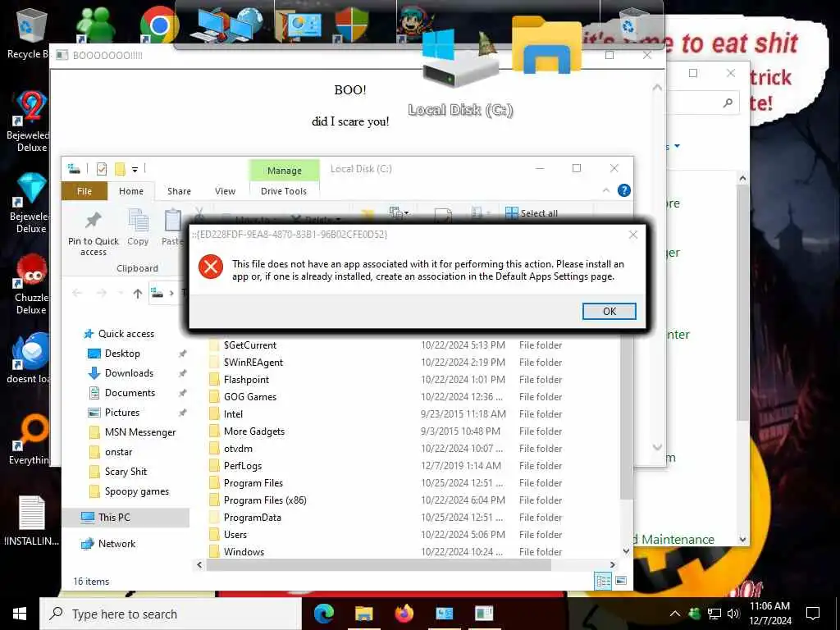Click the Copy ribbon button

pyautogui.click(x=138, y=228)
